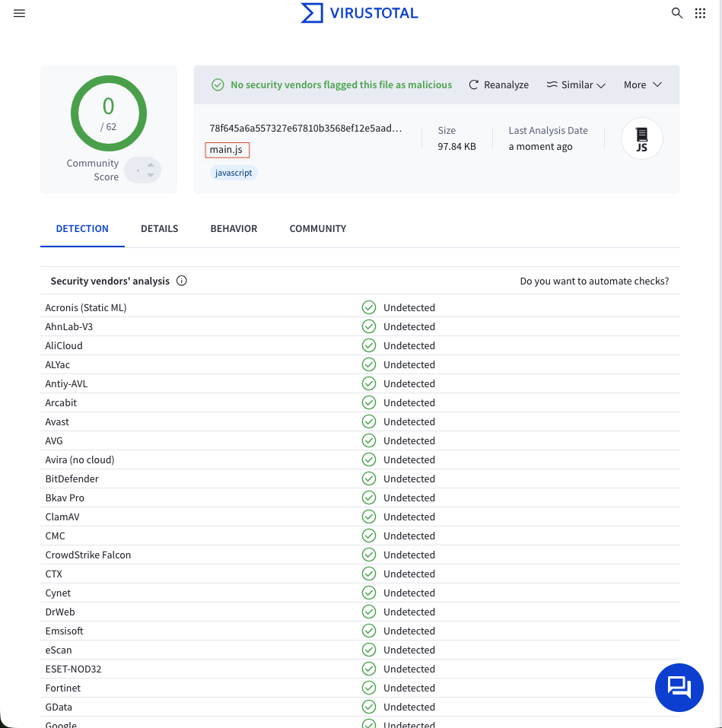Image resolution: width=722 pixels, height=728 pixels.
Task: Click the Similar icon
Action: [552, 84]
